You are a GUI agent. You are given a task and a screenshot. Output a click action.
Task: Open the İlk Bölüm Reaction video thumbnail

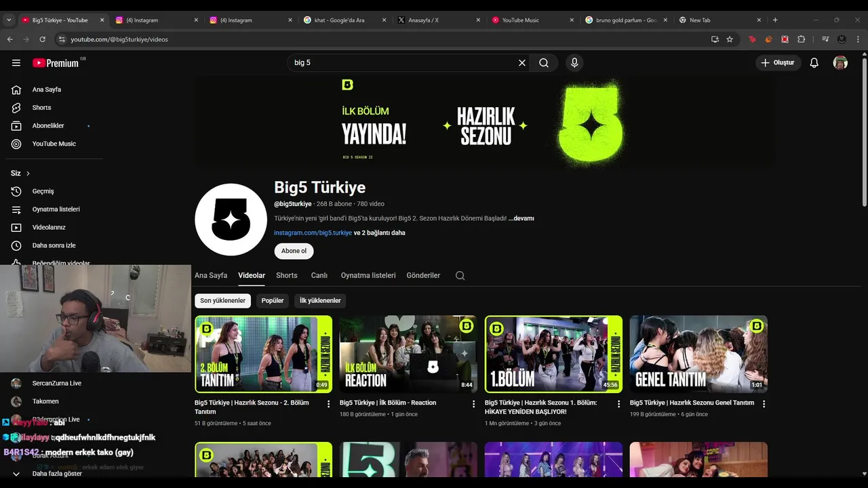pyautogui.click(x=408, y=354)
